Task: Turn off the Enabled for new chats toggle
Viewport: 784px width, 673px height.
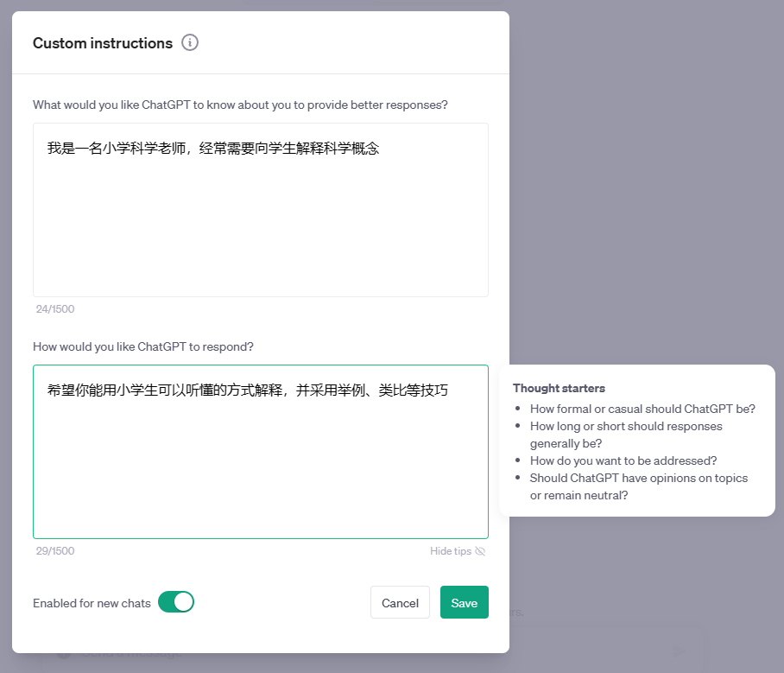Action: coord(176,602)
